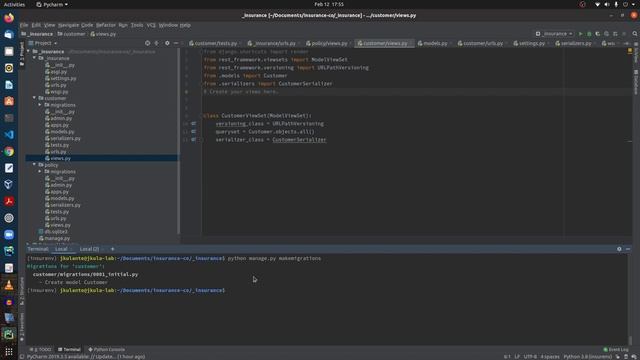Screen dimensions: 640x360
Task: Click the analysis warning indicator atop the editor
Action: (630, 51)
